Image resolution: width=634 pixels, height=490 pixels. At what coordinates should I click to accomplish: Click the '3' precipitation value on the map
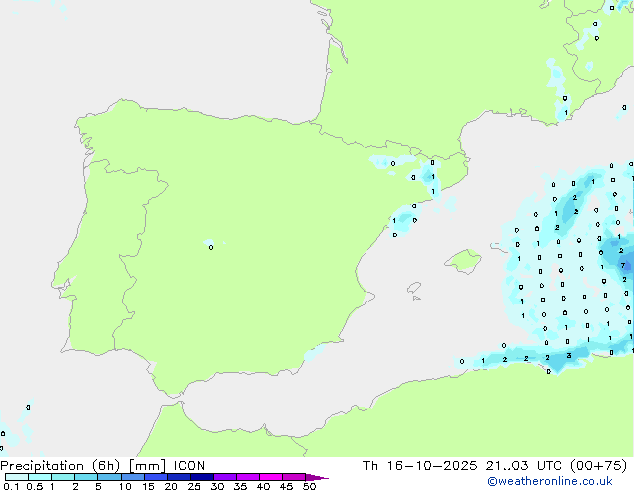569,356
